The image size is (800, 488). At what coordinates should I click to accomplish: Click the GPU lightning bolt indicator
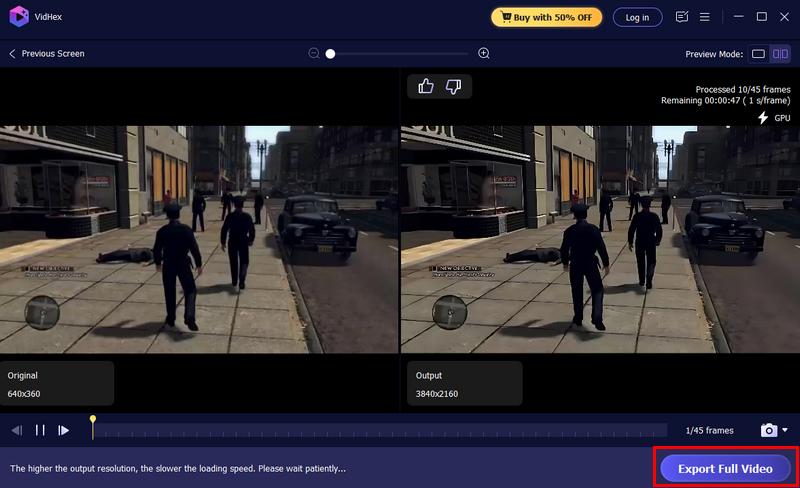(x=762, y=118)
